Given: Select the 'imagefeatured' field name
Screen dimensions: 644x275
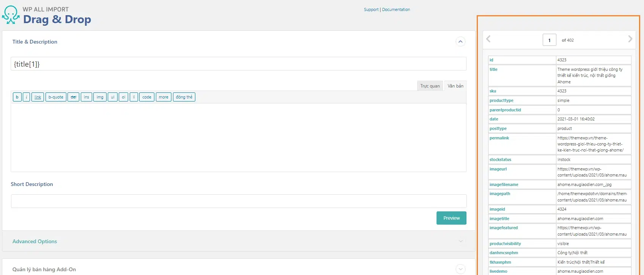Looking at the screenshot, I should [503, 228].
